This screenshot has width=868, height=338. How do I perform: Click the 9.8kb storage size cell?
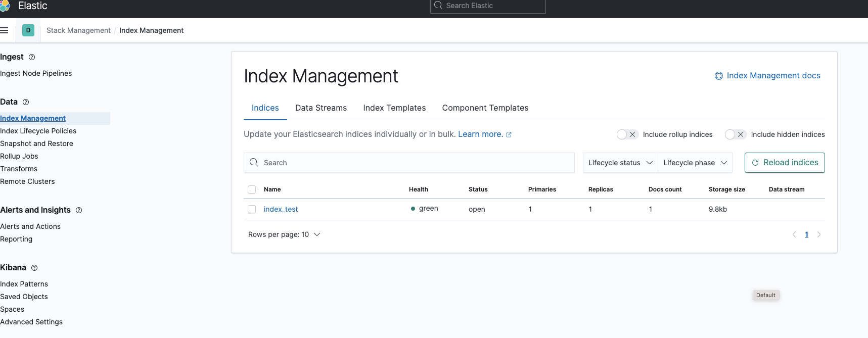718,209
